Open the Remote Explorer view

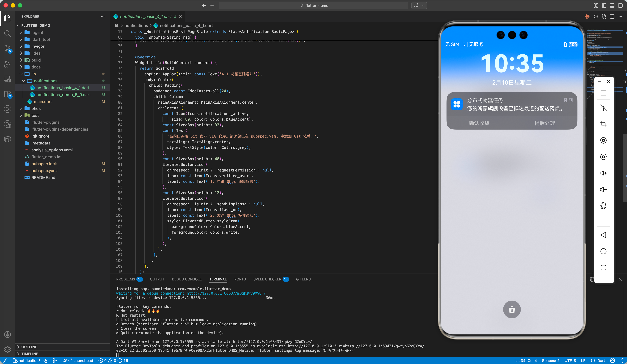[8, 79]
